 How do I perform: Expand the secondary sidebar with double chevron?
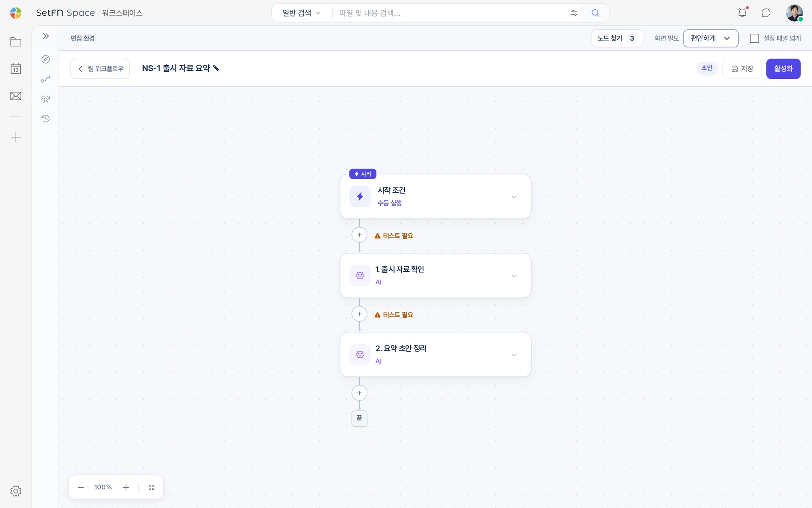(46, 36)
